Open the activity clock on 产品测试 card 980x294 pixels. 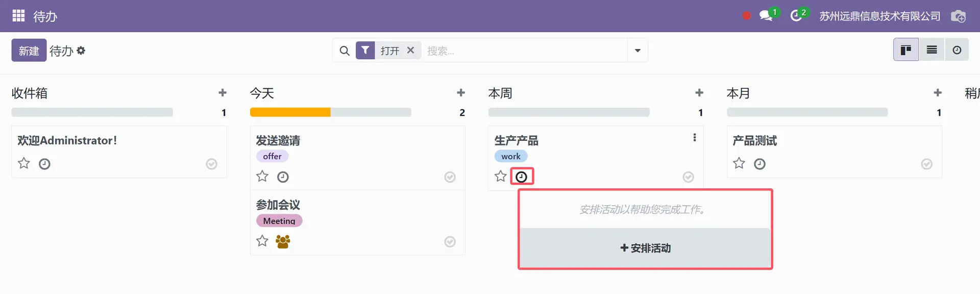coord(759,164)
